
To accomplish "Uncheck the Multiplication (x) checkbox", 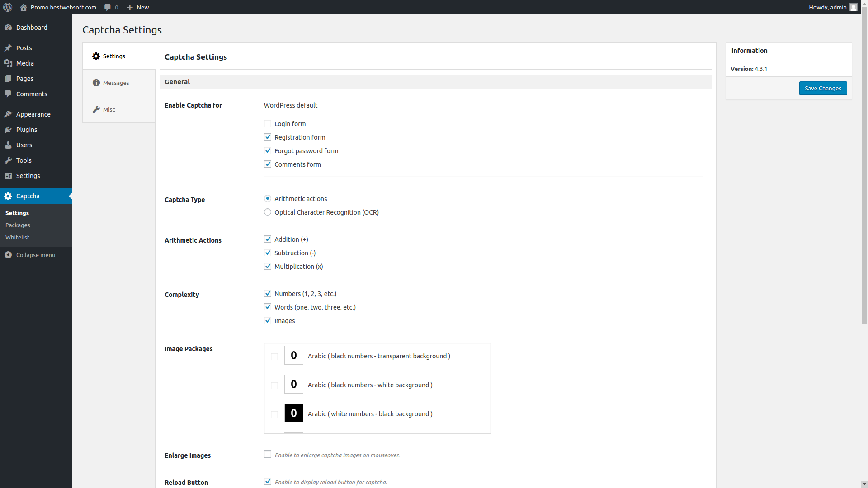I will point(268,267).
